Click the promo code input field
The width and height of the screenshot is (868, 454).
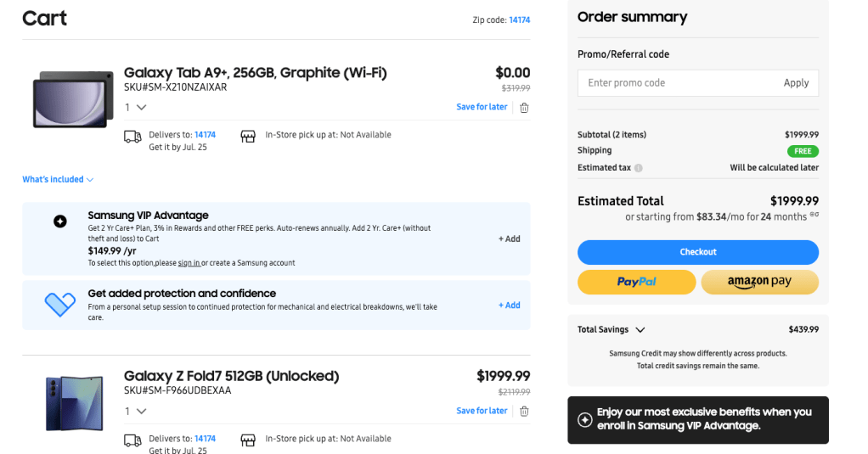[679, 83]
